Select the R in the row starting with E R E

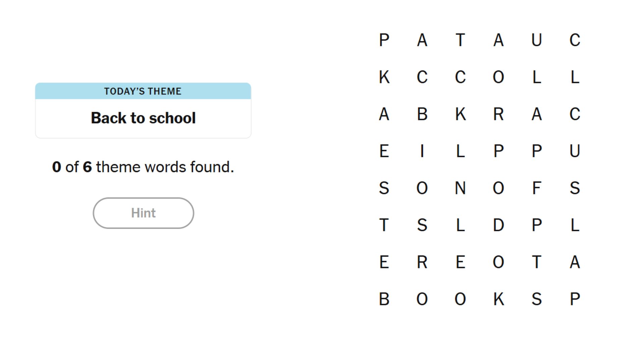tap(422, 262)
